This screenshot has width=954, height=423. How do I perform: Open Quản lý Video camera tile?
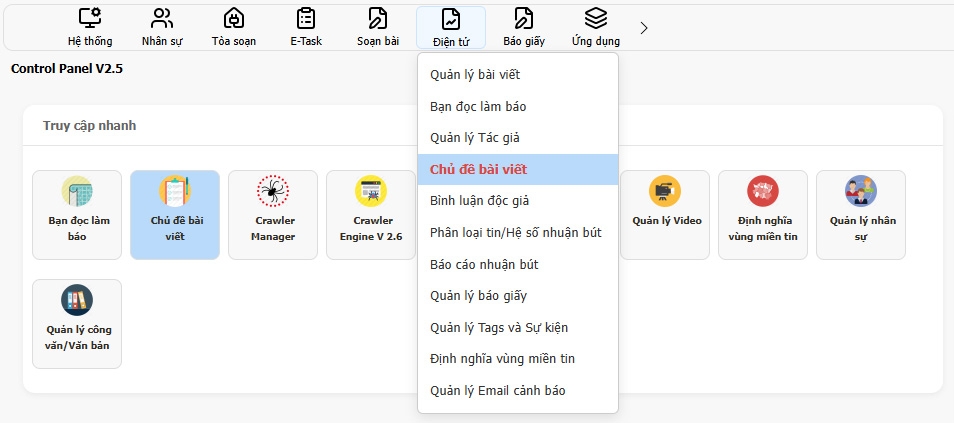tap(665, 215)
